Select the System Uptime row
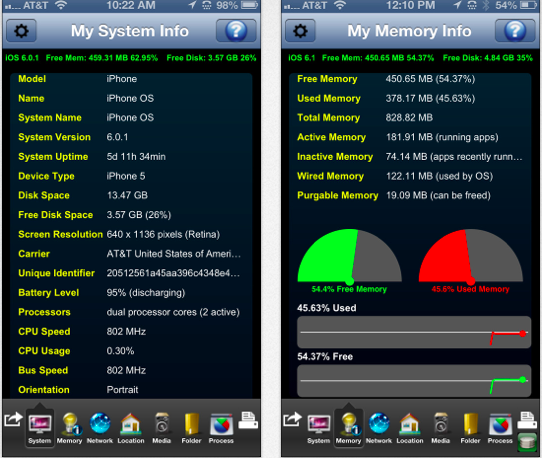The image size is (542, 458). (131, 157)
